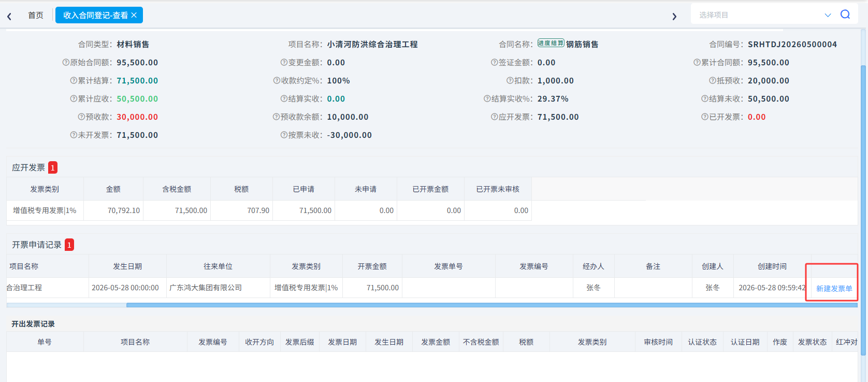Click the help icon beside 预收款余额
The height and width of the screenshot is (382, 868).
click(276, 117)
